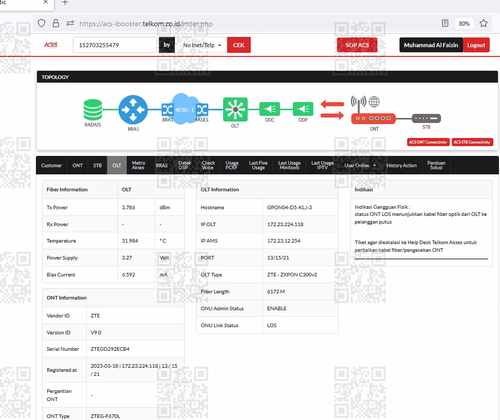Click PORT value 13/15/21
500x420 pixels.
[x=278, y=258]
